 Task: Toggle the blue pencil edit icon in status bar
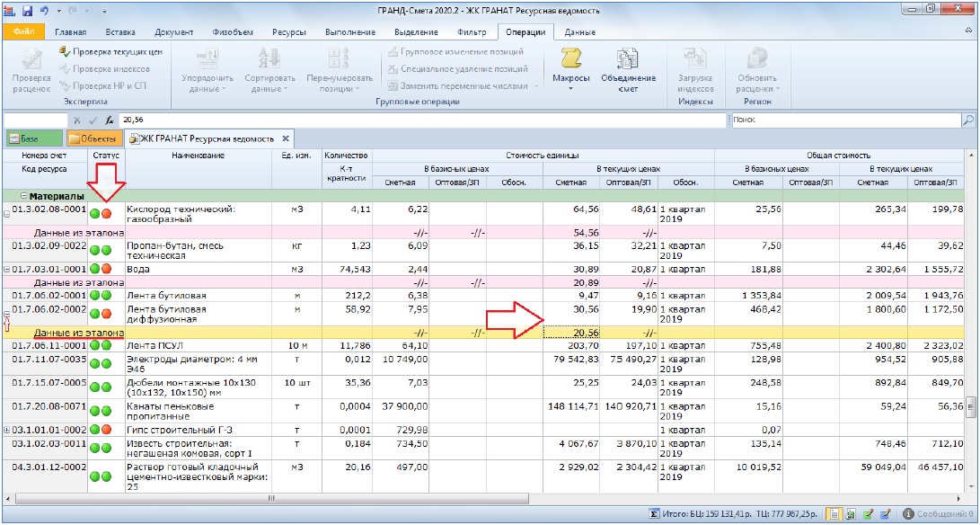pyautogui.click(x=885, y=513)
